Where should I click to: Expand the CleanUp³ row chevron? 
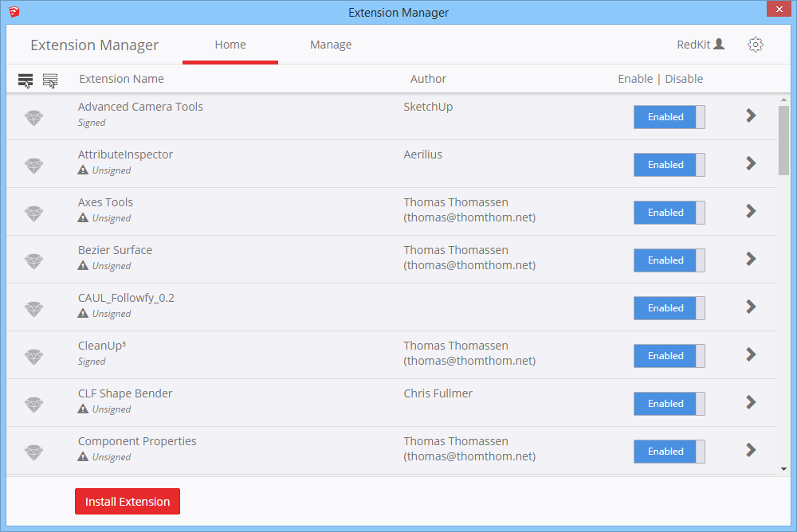(x=751, y=354)
